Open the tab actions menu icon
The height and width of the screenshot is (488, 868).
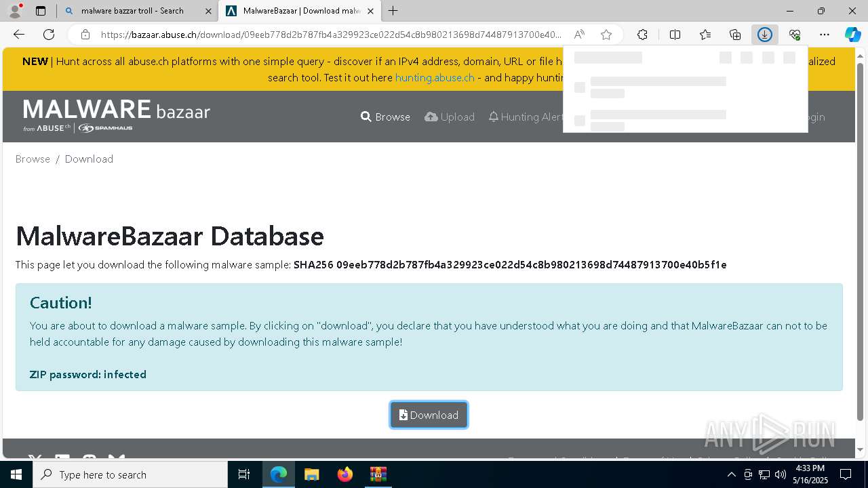(x=41, y=11)
